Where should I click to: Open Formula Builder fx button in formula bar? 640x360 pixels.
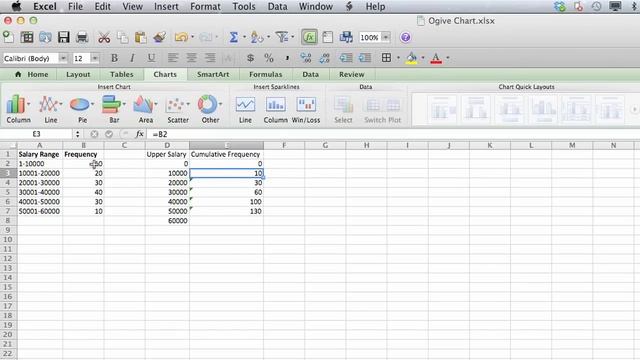140,134
